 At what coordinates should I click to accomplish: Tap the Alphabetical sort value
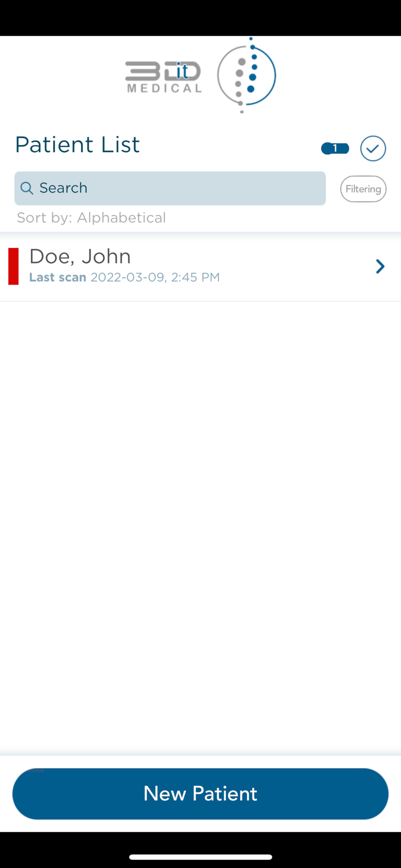point(122,217)
